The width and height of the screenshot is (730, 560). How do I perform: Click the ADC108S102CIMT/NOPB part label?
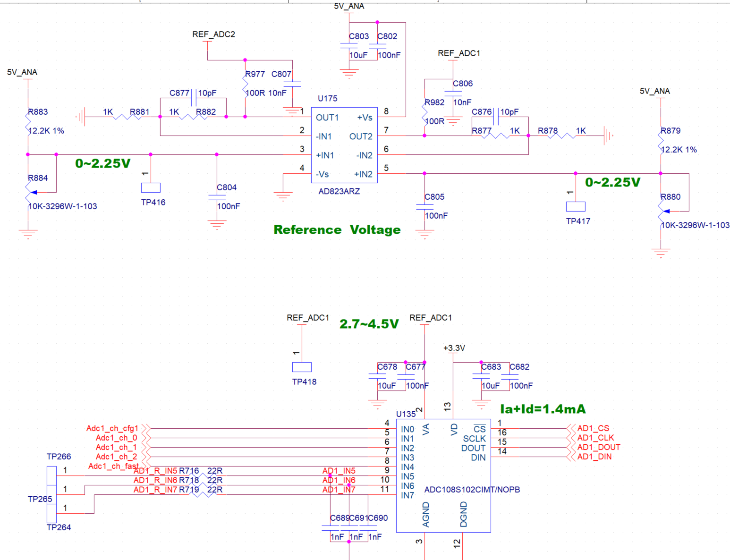coord(472,490)
